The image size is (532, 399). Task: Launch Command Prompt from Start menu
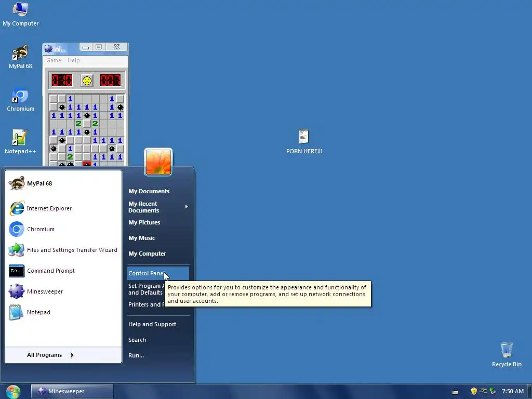(63, 271)
